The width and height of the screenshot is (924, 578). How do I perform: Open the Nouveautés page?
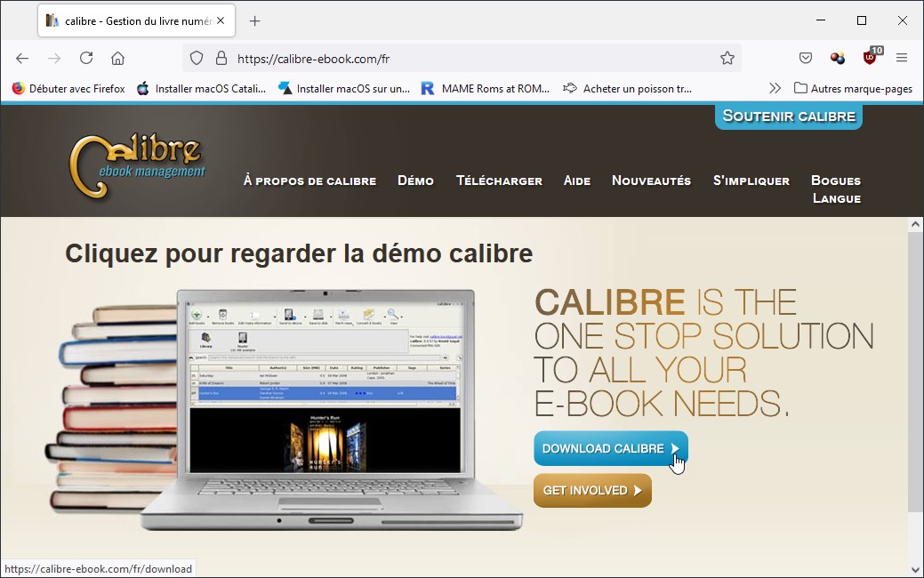[651, 181]
